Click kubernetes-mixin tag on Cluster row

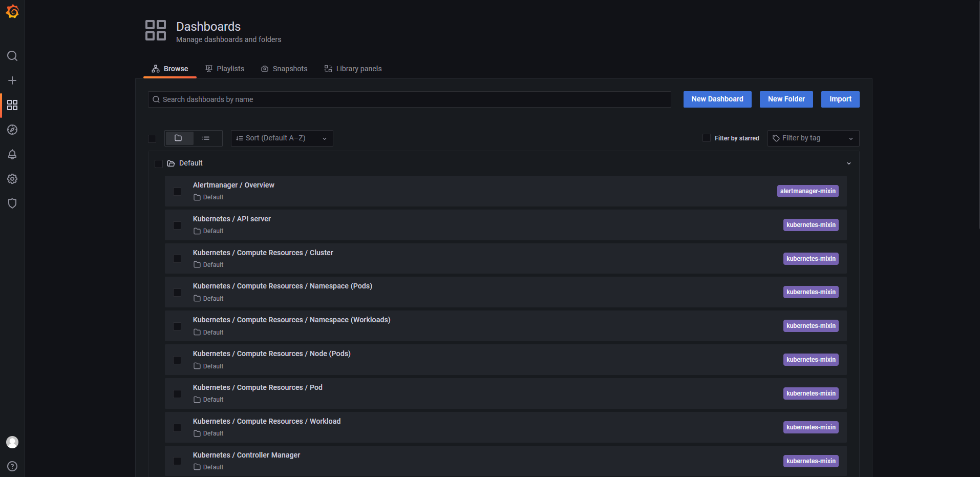pos(811,259)
